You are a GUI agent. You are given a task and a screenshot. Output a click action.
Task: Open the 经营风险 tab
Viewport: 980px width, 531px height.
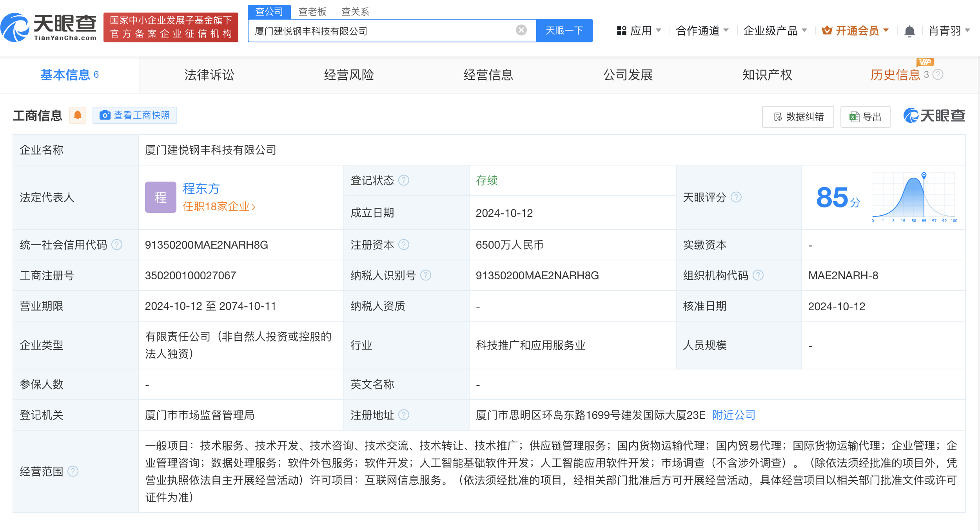click(x=349, y=75)
